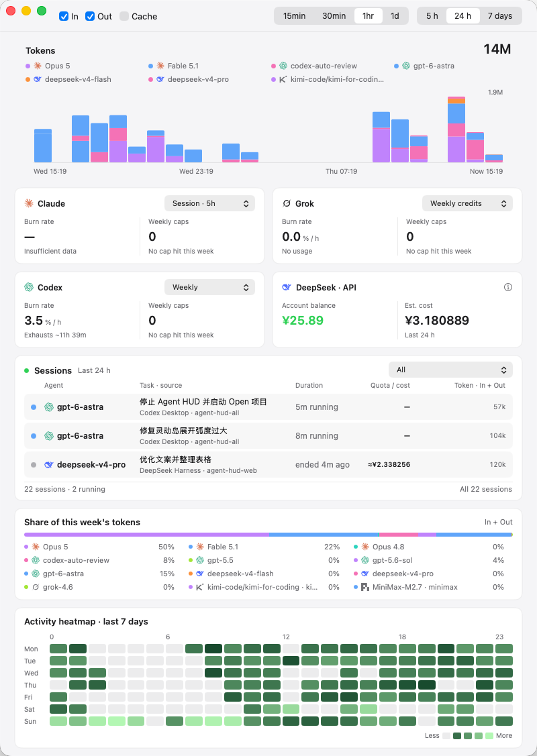
Task: Select the 30min bucket segment
Action: (x=334, y=16)
